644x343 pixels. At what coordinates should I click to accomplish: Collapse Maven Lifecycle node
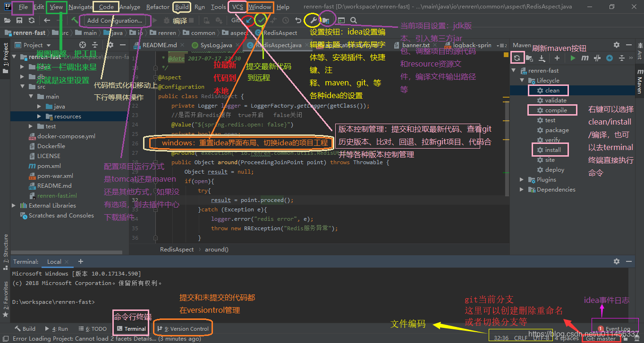point(522,81)
